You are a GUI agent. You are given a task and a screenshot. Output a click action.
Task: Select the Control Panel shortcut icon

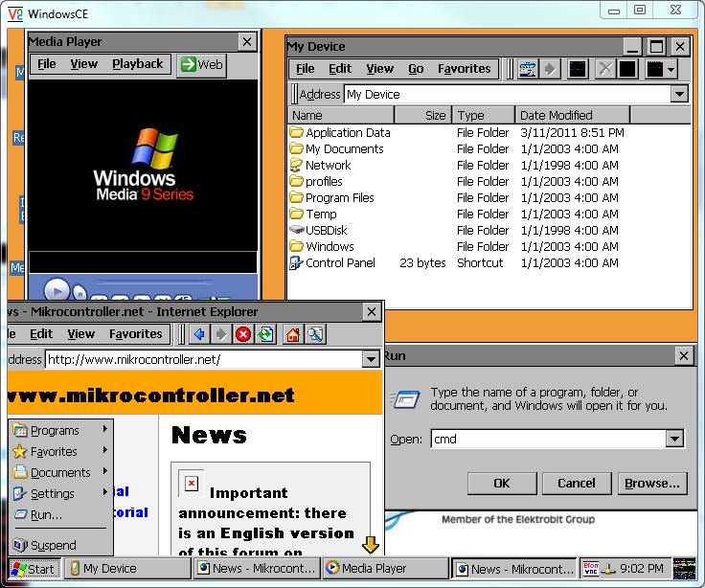(296, 263)
